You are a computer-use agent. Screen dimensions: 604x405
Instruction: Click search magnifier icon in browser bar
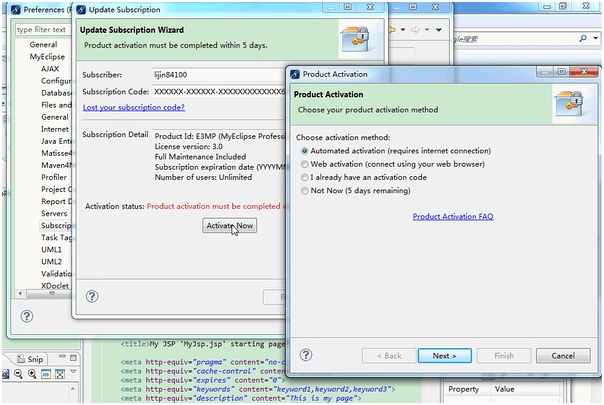[583, 38]
